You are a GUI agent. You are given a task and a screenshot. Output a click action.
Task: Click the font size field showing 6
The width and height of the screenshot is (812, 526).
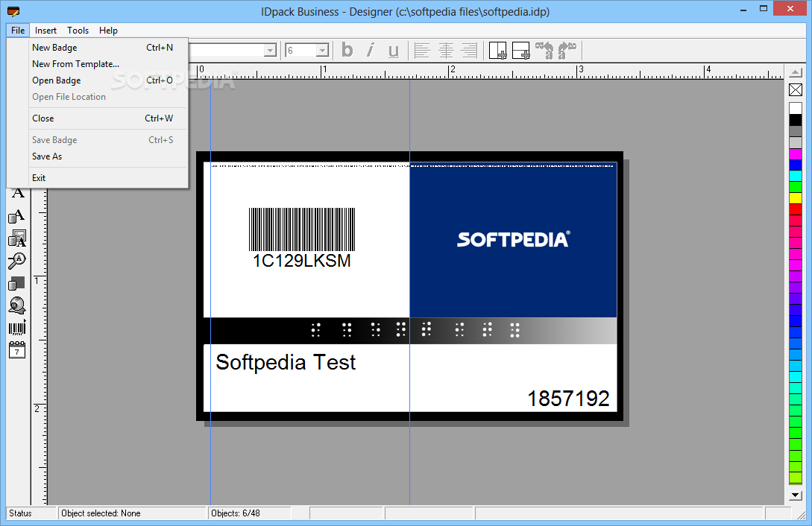[x=301, y=50]
